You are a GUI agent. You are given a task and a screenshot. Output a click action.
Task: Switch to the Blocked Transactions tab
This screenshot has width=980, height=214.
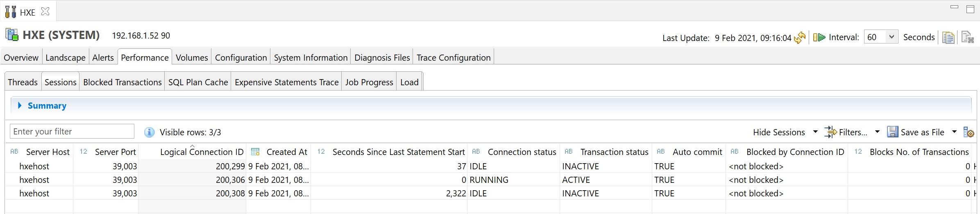pos(122,82)
